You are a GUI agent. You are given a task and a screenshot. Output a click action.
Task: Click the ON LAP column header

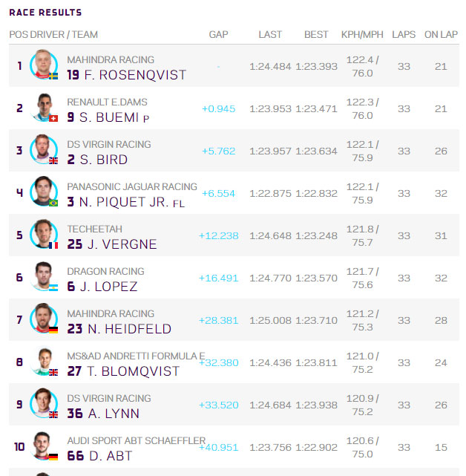441,35
